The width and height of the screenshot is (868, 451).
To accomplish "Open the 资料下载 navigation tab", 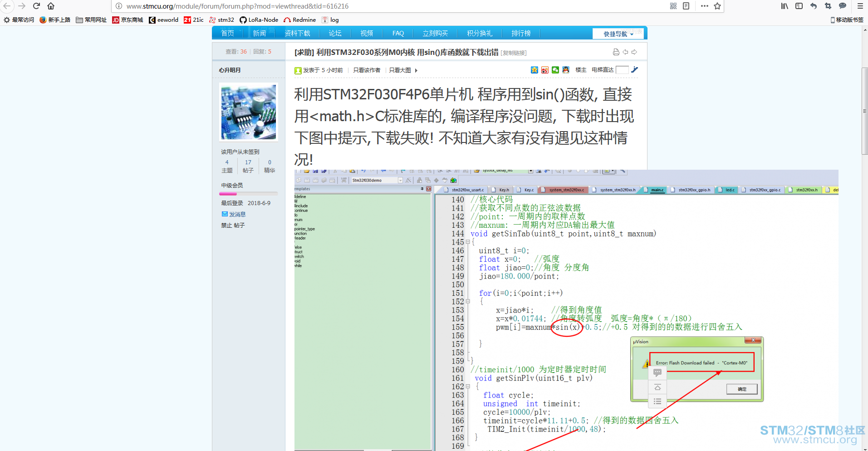I will click(297, 33).
